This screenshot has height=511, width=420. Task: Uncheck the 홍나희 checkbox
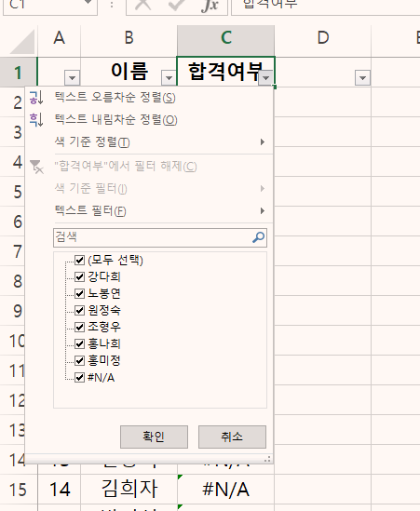(79, 343)
